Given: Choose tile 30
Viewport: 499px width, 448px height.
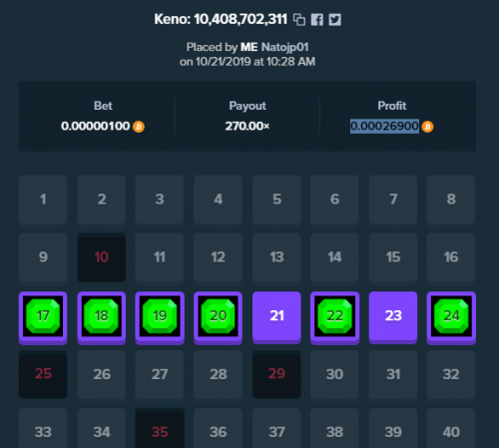Looking at the screenshot, I should coord(334,374).
